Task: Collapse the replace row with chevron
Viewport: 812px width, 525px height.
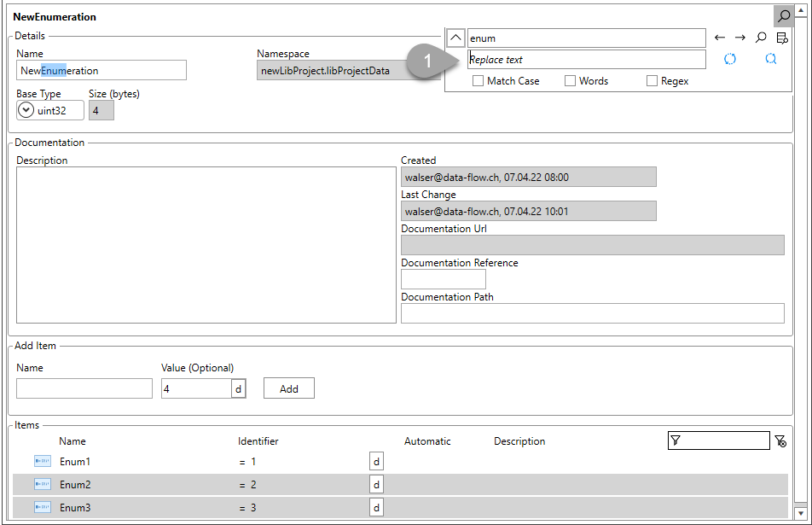Action: tap(455, 38)
